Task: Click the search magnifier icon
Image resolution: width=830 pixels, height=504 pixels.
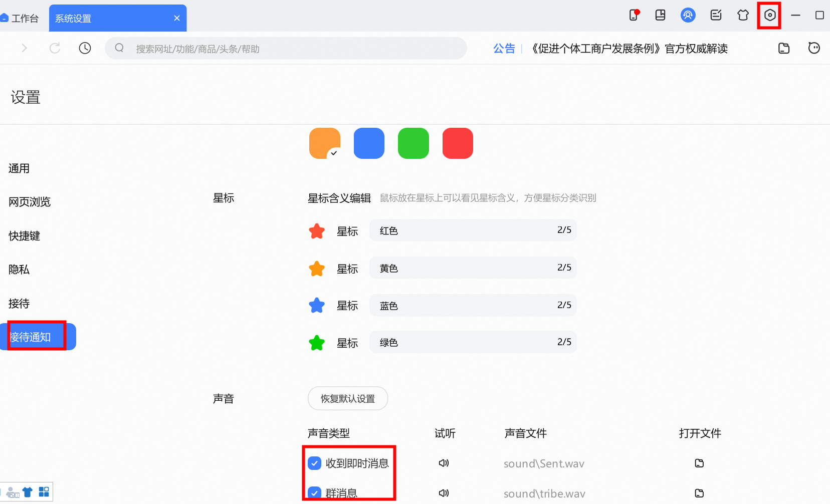Action: tap(119, 48)
